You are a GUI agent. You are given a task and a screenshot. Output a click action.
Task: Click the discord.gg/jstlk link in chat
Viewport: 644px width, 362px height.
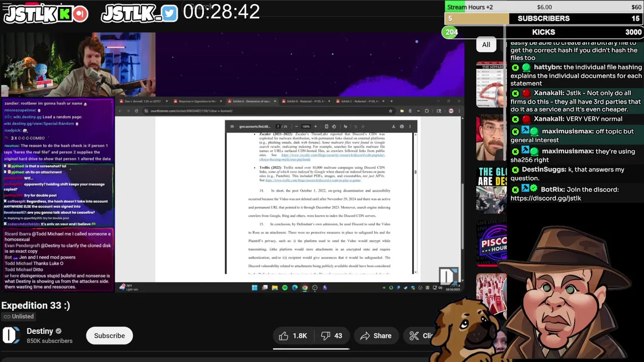[x=545, y=198]
